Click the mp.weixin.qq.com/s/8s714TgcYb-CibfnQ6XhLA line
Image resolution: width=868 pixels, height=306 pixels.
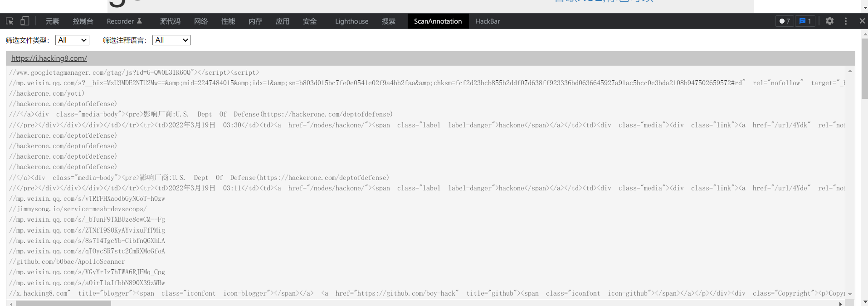coord(87,241)
